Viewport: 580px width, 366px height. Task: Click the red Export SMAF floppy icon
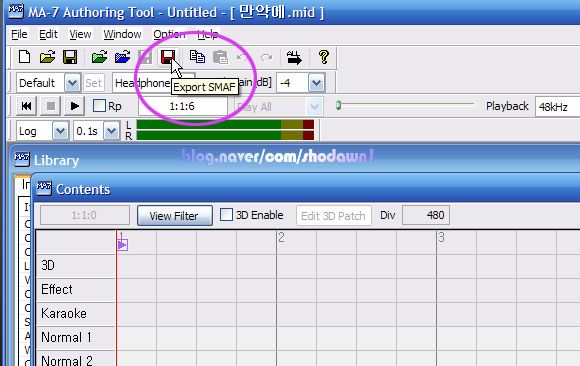coord(168,57)
